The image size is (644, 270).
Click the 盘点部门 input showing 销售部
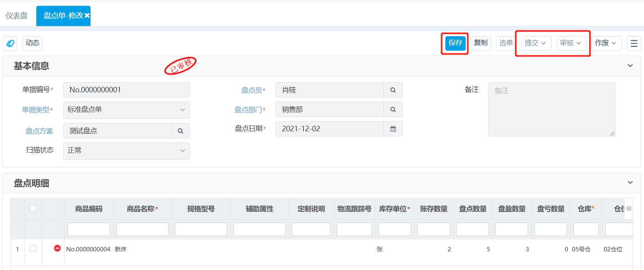pyautogui.click(x=329, y=109)
